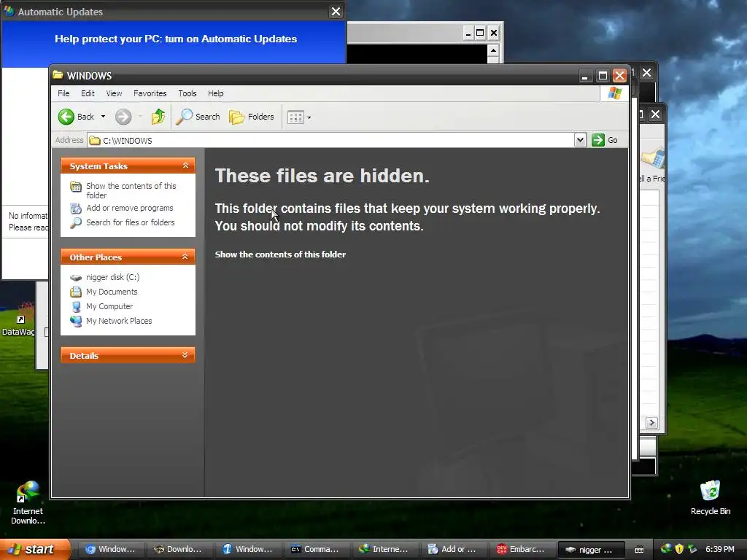Go back using the green Back arrow
747x560 pixels.
click(x=66, y=117)
